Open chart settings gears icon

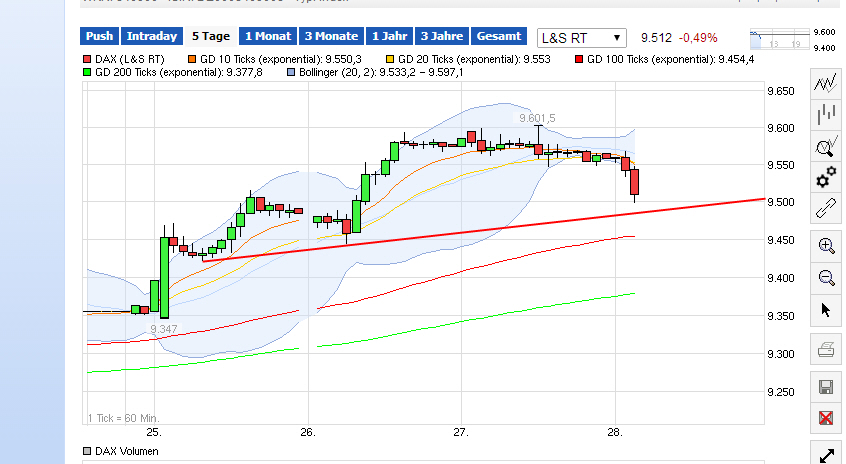[x=825, y=176]
